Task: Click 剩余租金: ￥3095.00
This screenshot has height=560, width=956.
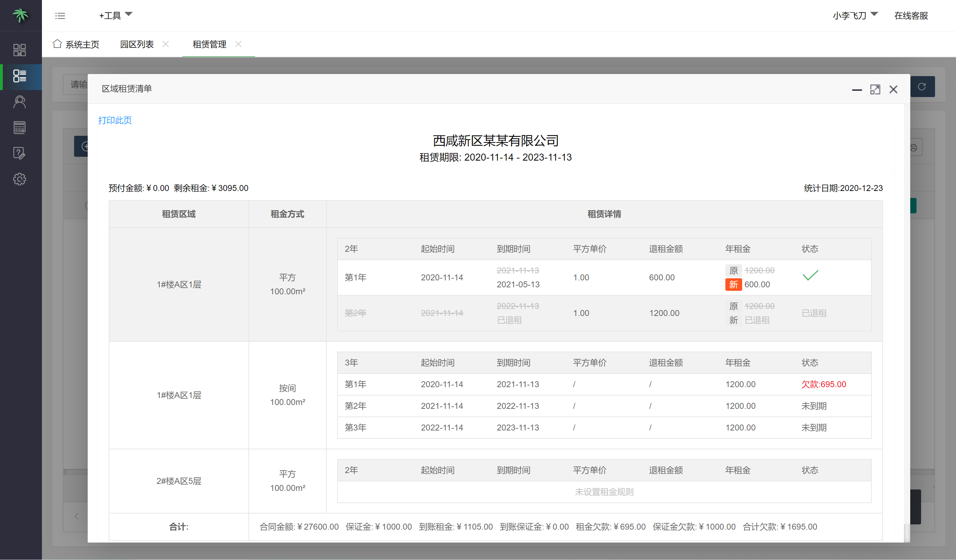Action: click(211, 188)
